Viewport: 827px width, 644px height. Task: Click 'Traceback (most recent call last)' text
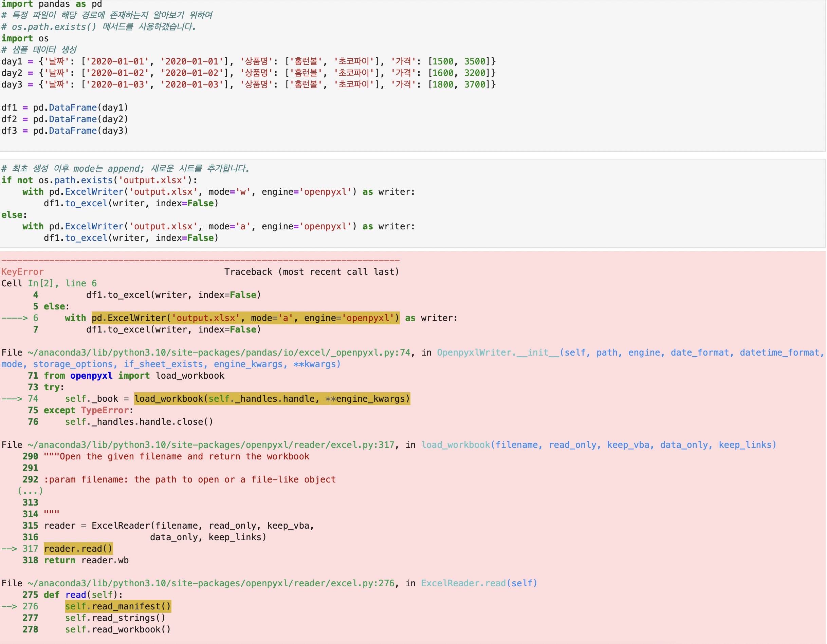point(311,272)
